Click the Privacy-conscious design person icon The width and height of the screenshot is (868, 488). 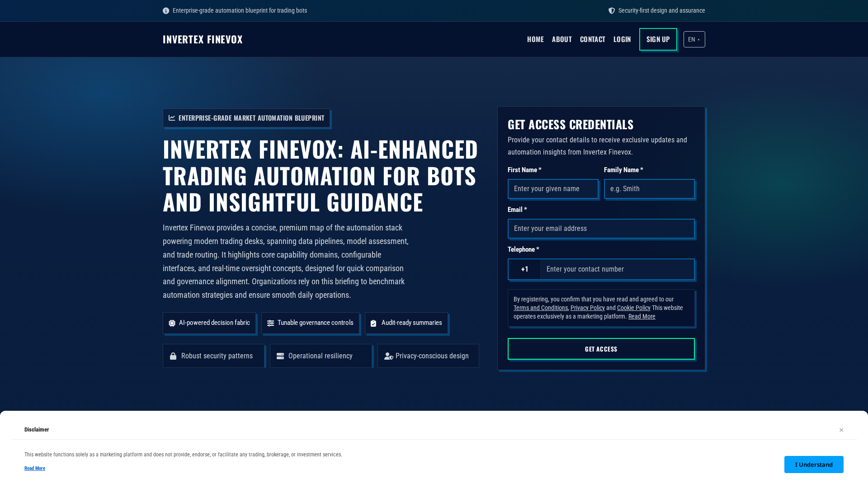388,356
